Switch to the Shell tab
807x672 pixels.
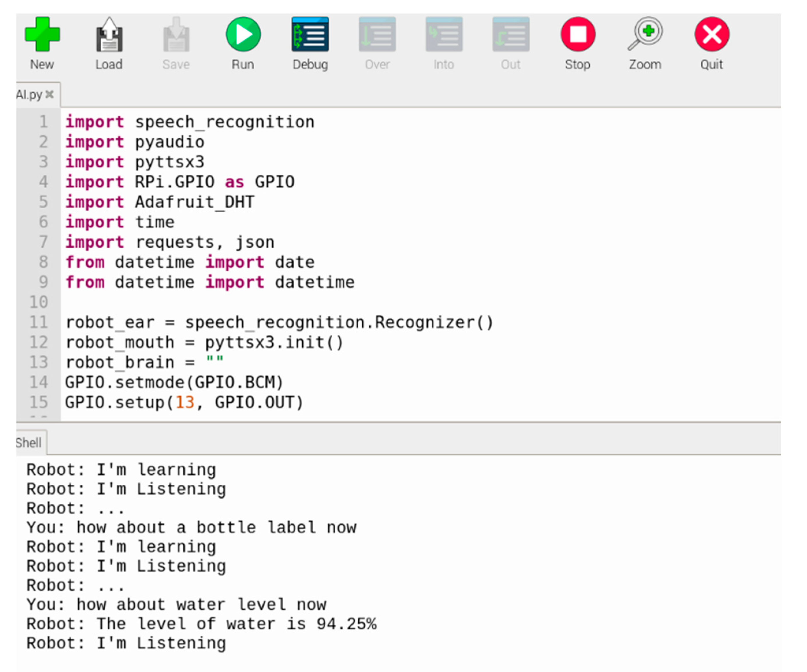29,443
